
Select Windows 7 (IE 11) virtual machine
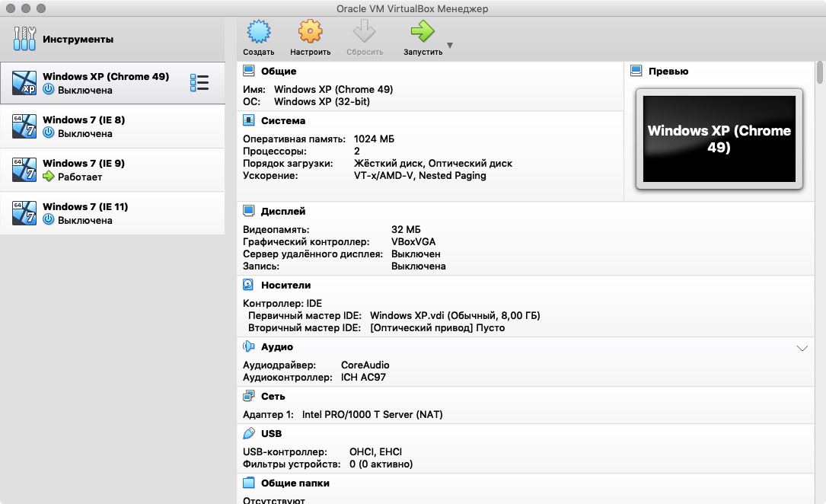(112, 213)
